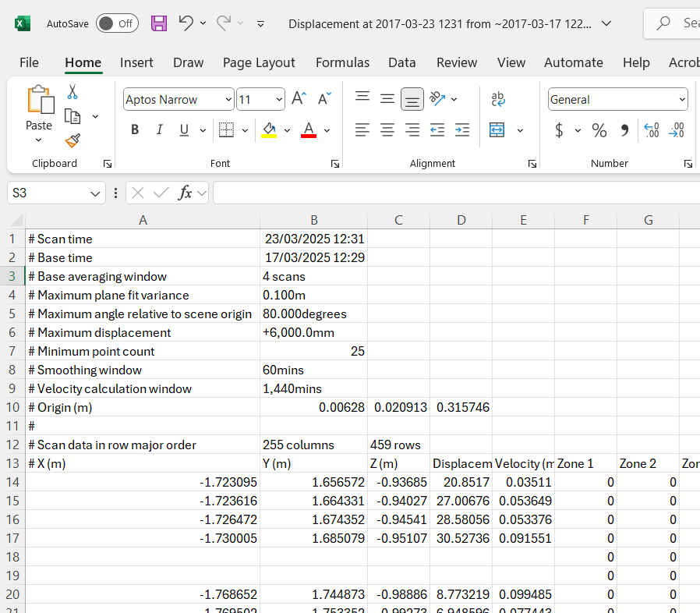This screenshot has width=700, height=613.
Task: Switch to the Review tab
Action: 457,62
